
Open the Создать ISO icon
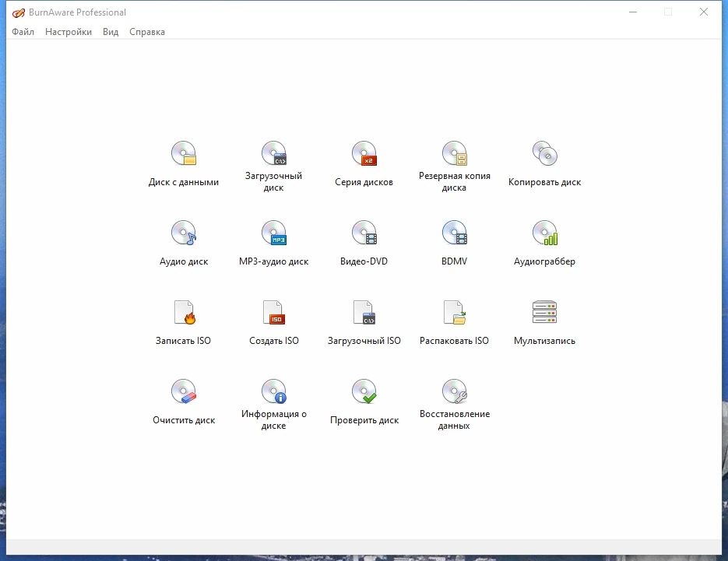pos(274,312)
